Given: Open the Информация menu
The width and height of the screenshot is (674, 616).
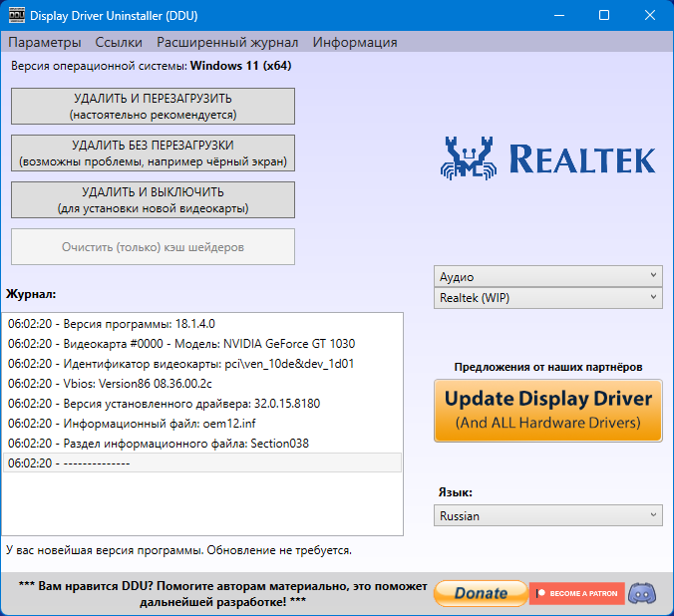Looking at the screenshot, I should point(355,42).
